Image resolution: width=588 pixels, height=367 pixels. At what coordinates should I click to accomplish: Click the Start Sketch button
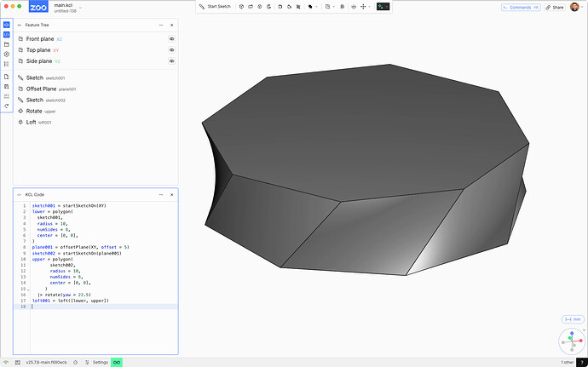(x=215, y=7)
